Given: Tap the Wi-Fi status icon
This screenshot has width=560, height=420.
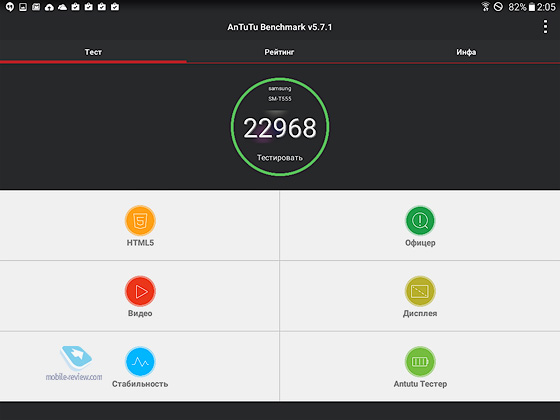Looking at the screenshot, I should click(485, 7).
